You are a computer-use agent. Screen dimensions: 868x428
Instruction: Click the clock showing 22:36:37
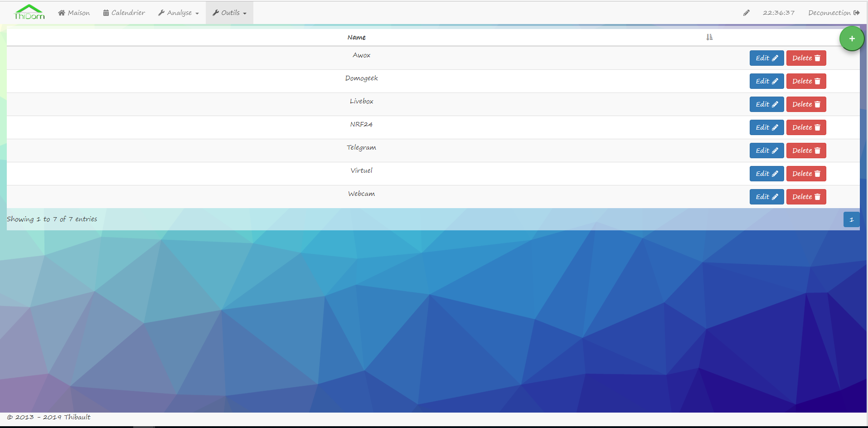(x=779, y=13)
